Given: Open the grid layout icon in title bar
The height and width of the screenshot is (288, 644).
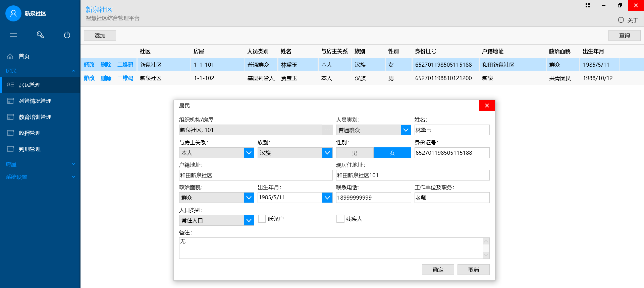Looking at the screenshot, I should [588, 5].
